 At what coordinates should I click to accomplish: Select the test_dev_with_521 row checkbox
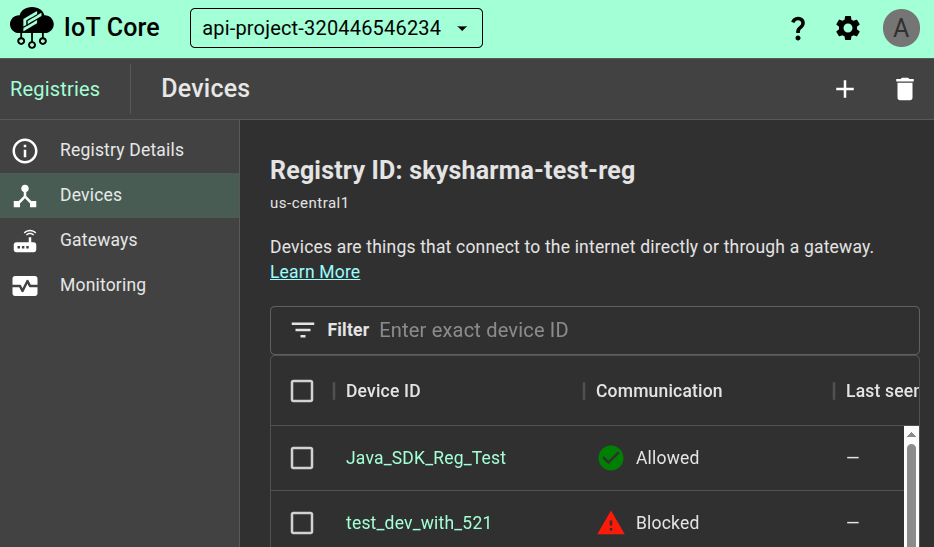[302, 523]
